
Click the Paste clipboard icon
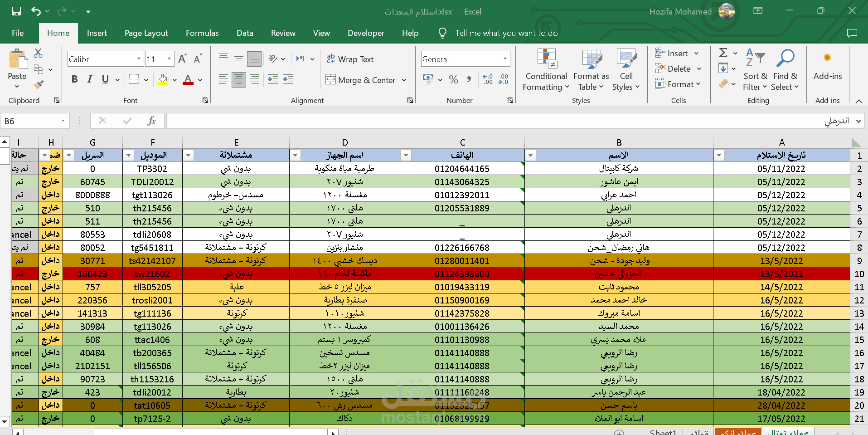point(17,59)
